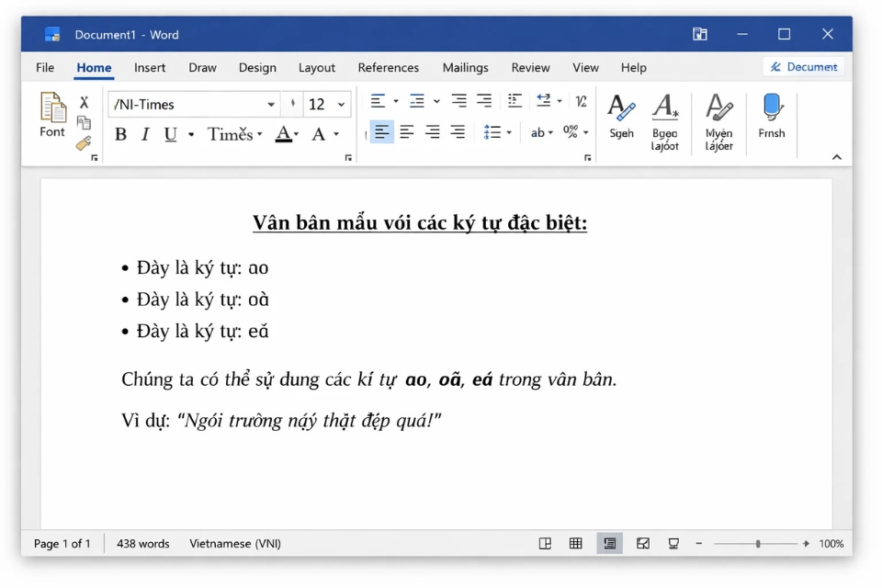The image size is (882, 588).
Task: Click the word count showing 438 words
Action: (x=141, y=543)
